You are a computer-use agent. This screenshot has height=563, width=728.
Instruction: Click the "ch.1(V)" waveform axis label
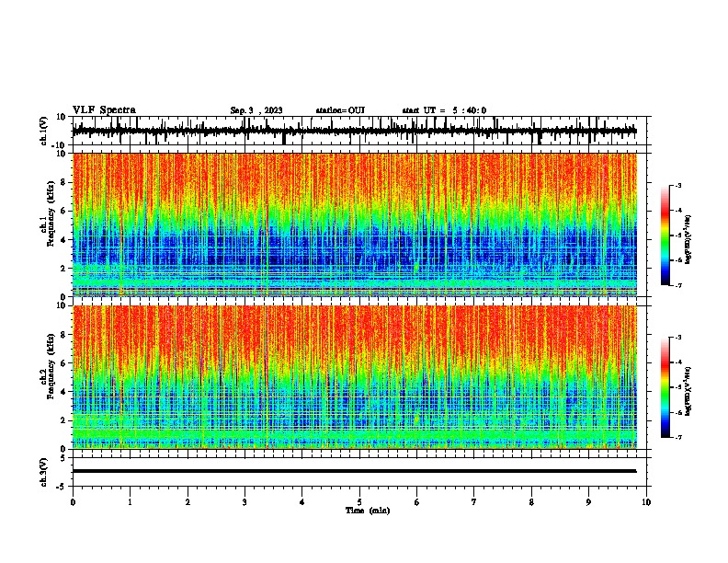pyautogui.click(x=43, y=131)
